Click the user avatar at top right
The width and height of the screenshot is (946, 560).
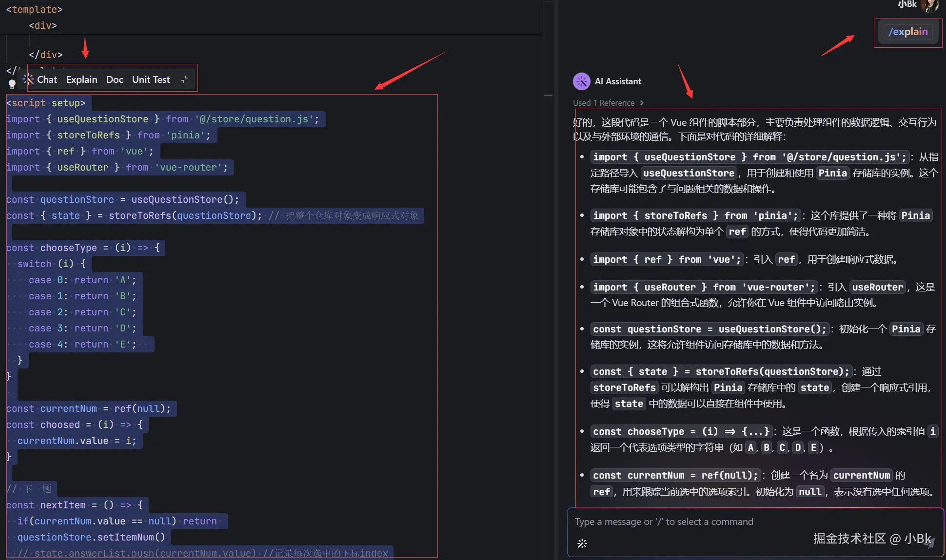click(x=930, y=5)
